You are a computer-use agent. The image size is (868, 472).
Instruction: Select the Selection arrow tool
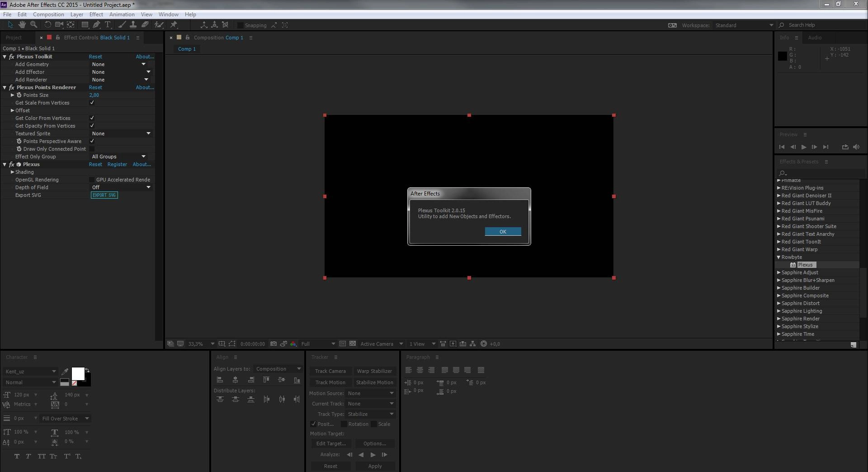click(x=10, y=25)
